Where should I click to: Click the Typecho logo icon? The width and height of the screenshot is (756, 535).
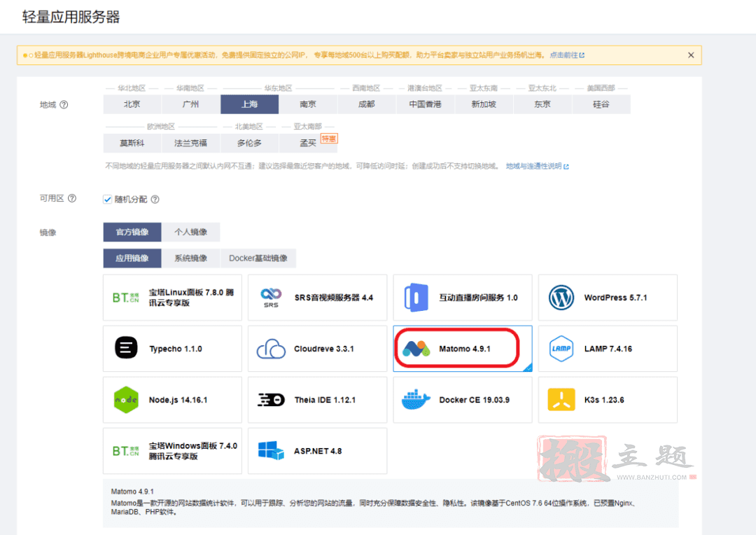coord(126,348)
